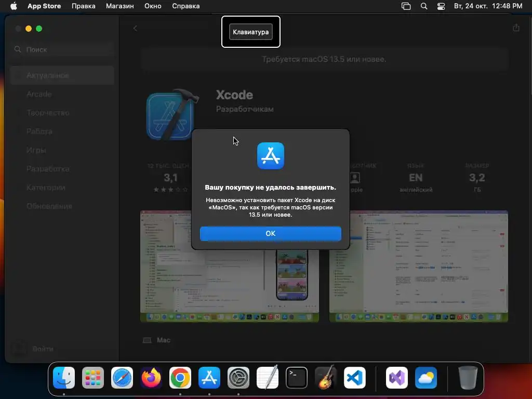Viewport: 532px width, 399px height.
Task: Click the Xcode title text
Action: (234, 95)
